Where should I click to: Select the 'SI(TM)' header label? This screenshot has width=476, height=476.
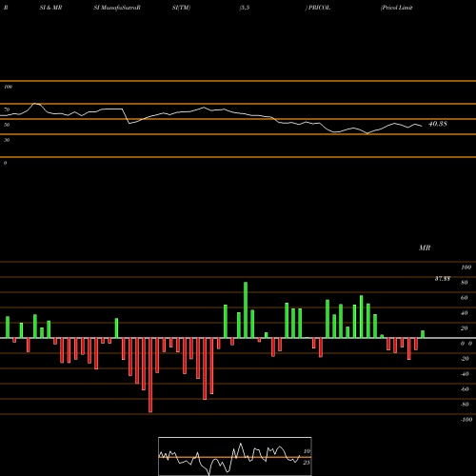(181, 8)
